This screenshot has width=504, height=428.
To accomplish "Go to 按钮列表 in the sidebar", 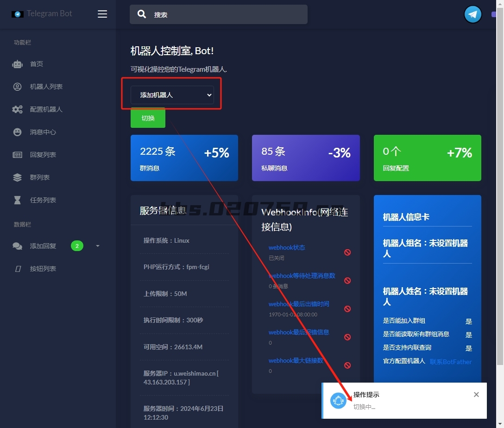I will [x=43, y=269].
